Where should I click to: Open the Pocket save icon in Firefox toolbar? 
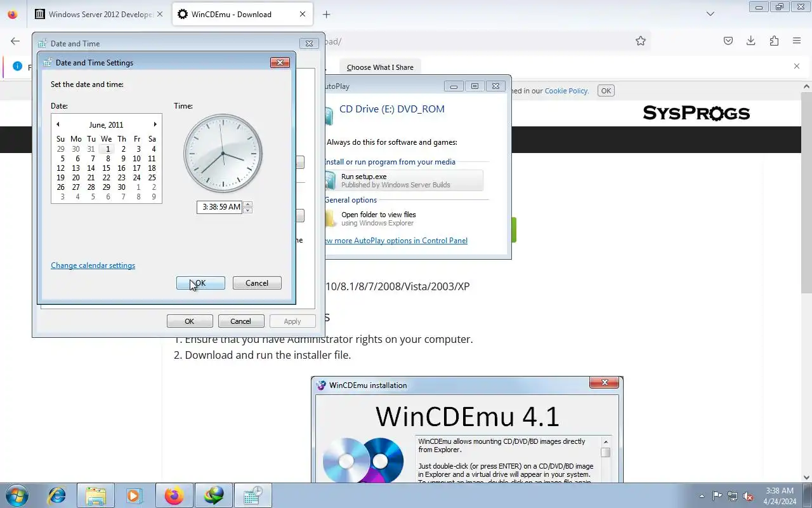click(x=728, y=41)
